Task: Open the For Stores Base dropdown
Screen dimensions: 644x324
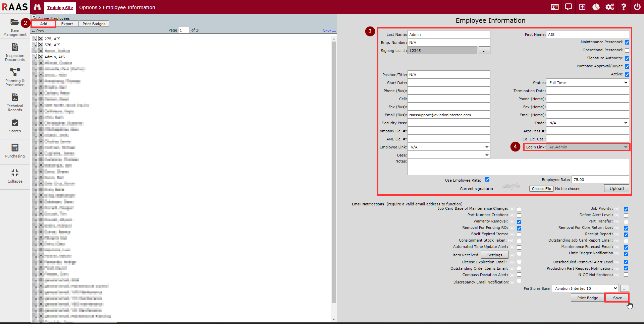Action: coord(585,288)
